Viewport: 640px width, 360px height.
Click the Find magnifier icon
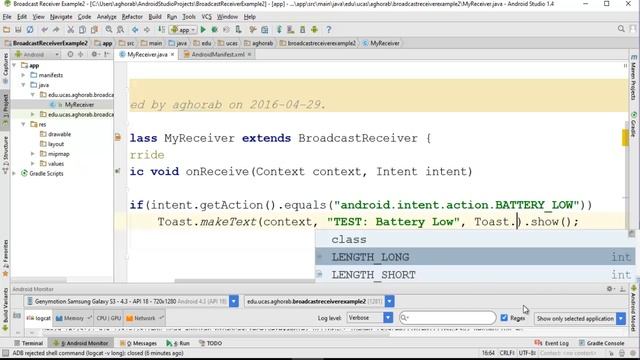(x=109, y=29)
